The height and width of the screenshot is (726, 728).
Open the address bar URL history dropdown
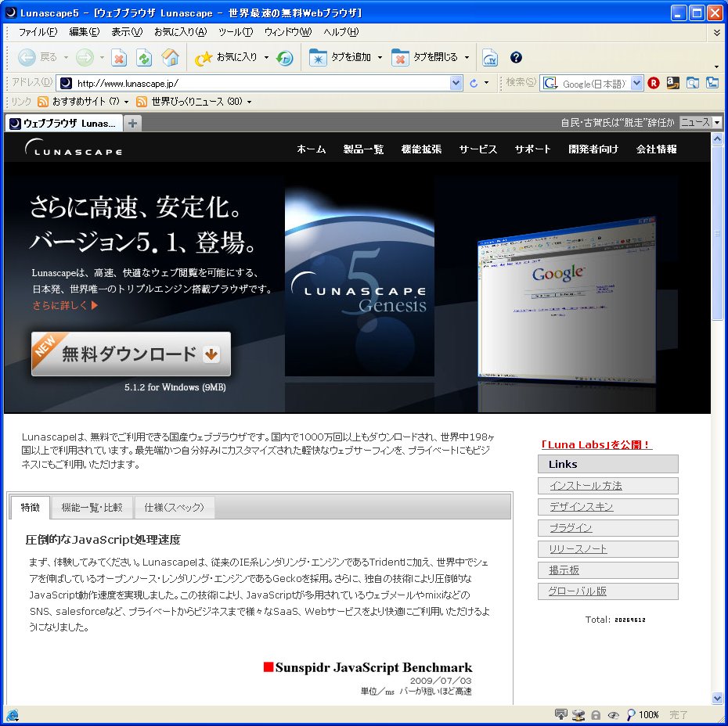tap(456, 84)
